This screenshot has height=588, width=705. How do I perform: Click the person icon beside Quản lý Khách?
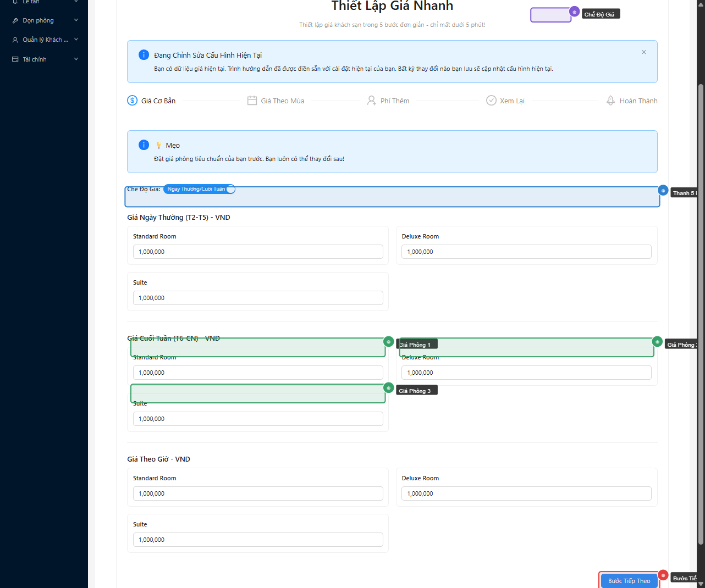15,40
